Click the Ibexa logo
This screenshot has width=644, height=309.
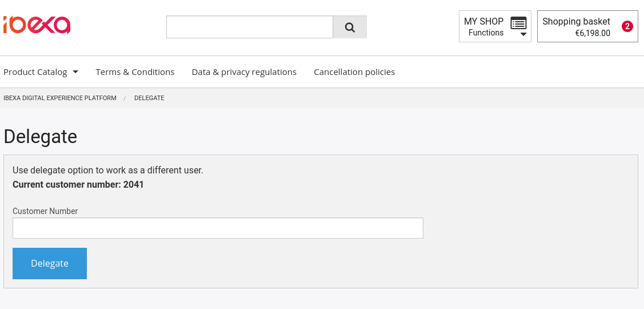click(x=37, y=25)
